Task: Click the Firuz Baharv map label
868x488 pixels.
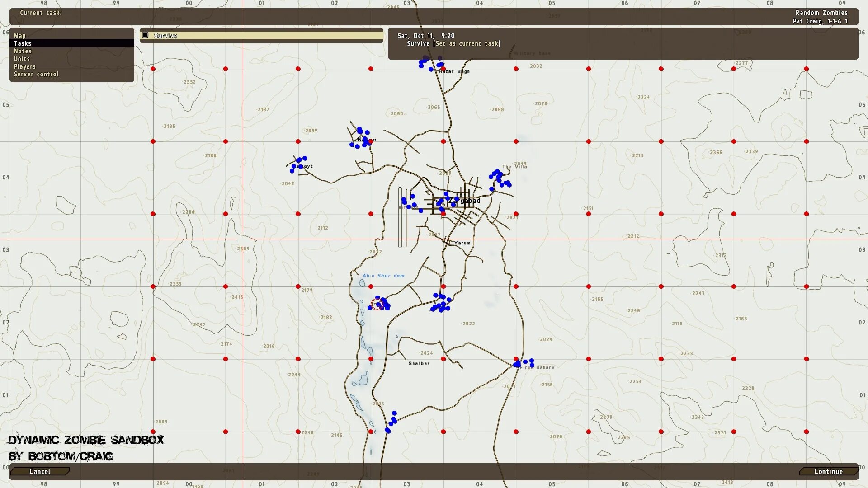Action: pyautogui.click(x=537, y=368)
